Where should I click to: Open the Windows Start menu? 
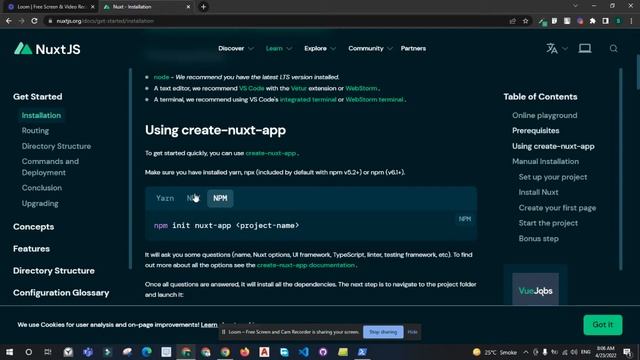tap(9, 352)
